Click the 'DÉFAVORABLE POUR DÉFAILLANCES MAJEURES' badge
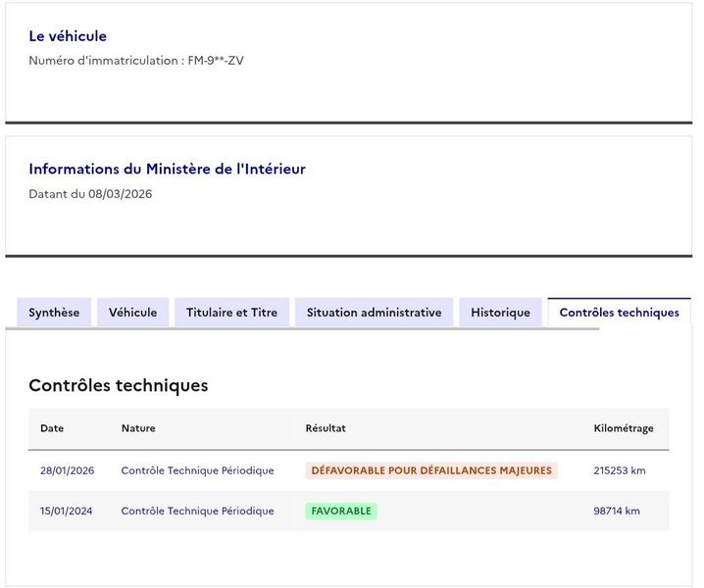Screen dimensions: 704x588 coord(431,470)
